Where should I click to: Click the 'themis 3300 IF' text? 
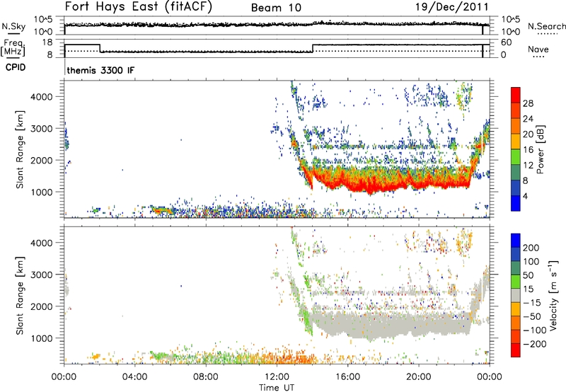coord(100,70)
